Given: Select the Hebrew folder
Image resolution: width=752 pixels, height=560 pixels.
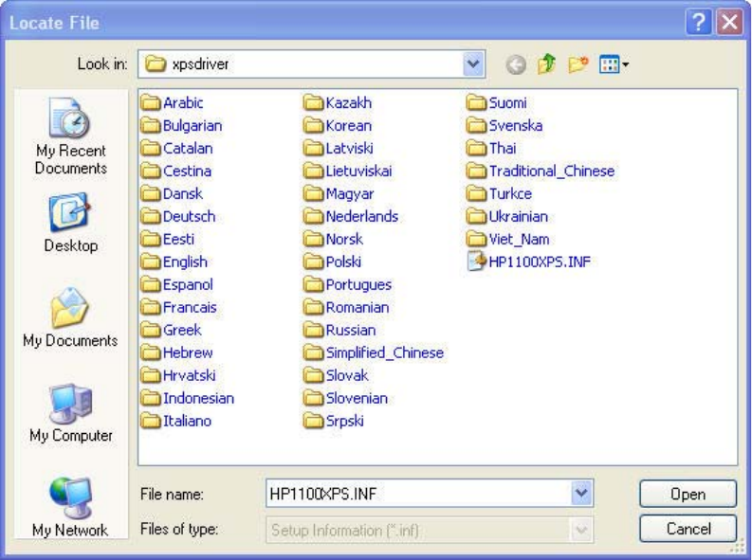Looking at the screenshot, I should coord(176,352).
